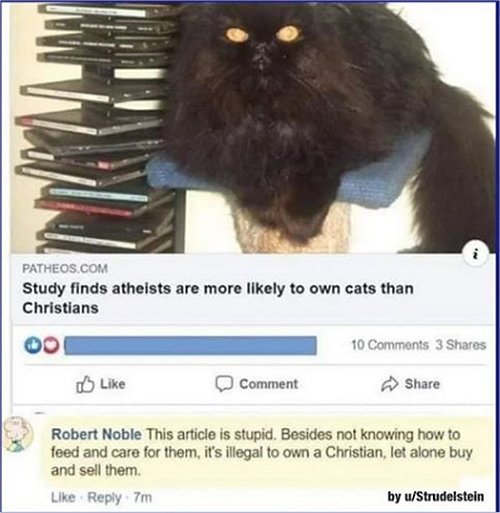Image resolution: width=500 pixels, height=513 pixels.
Task: Click the Share arrow icon
Action: [x=389, y=384]
